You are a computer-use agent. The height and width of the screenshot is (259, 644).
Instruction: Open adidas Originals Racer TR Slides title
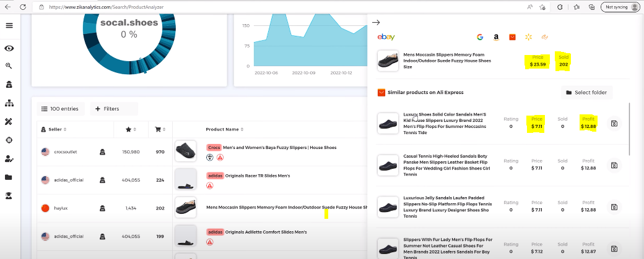click(258, 176)
